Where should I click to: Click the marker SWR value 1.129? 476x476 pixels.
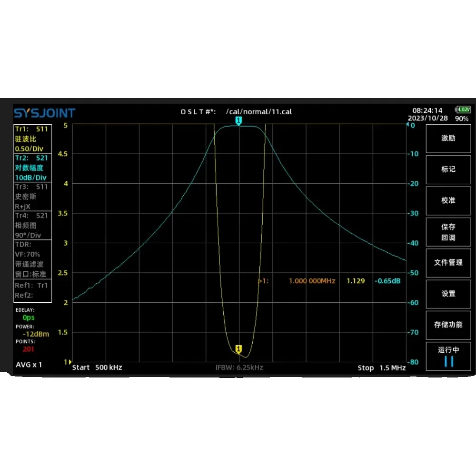point(356,281)
